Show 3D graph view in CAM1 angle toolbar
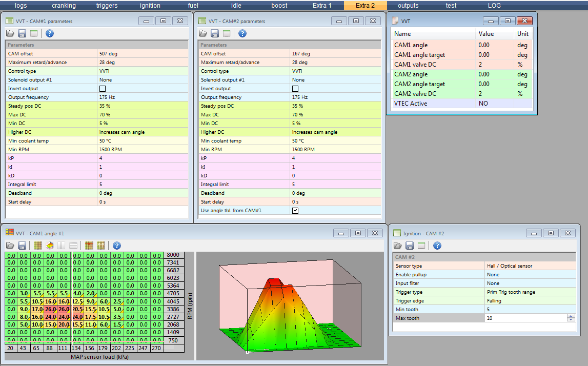Viewport: 588px width, 366px height. click(x=50, y=246)
